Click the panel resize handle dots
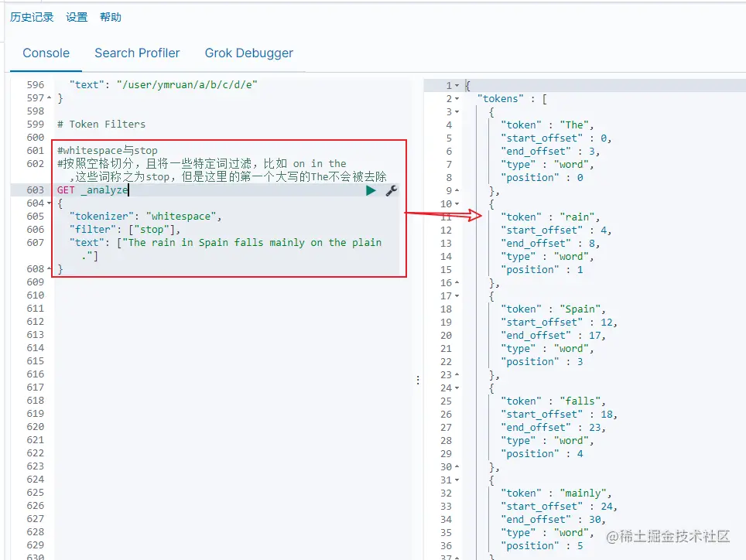 tap(418, 380)
